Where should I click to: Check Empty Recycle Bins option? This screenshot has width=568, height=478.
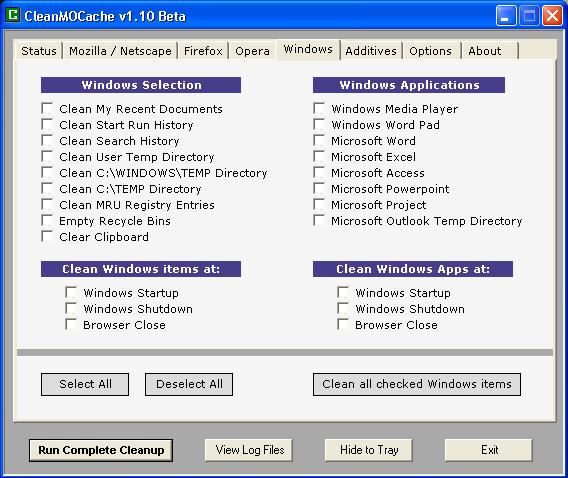[47, 220]
